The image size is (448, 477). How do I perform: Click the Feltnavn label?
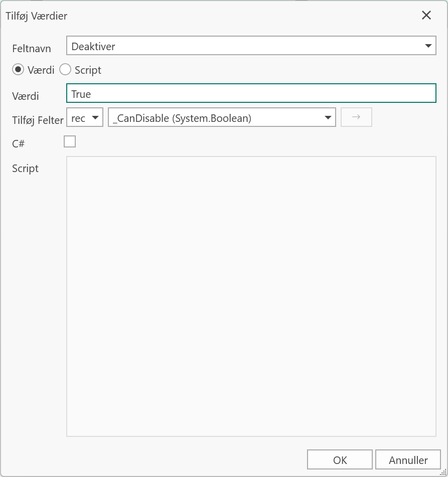pos(31,49)
